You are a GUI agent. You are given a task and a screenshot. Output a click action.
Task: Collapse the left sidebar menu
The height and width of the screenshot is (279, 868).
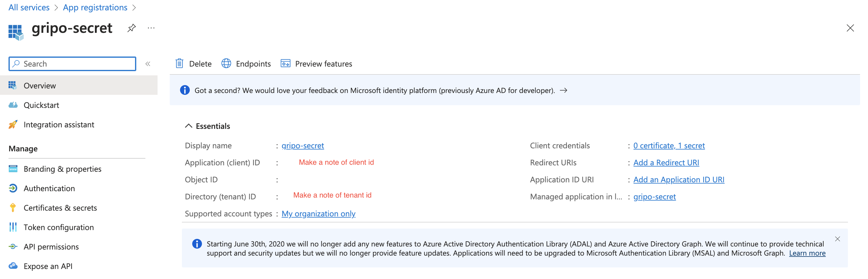click(148, 64)
